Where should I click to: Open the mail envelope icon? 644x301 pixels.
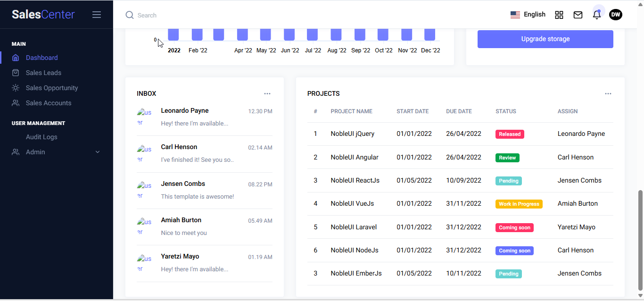(578, 15)
